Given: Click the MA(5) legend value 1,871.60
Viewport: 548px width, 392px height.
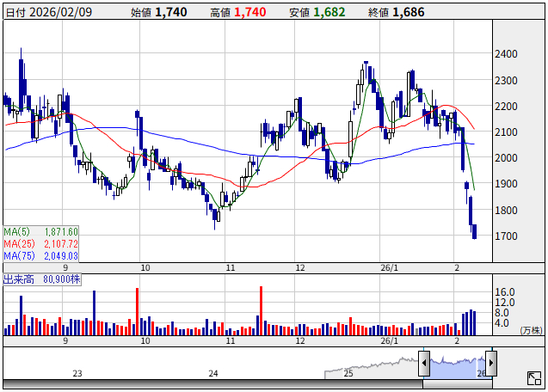Looking at the screenshot, I should click(x=61, y=232).
